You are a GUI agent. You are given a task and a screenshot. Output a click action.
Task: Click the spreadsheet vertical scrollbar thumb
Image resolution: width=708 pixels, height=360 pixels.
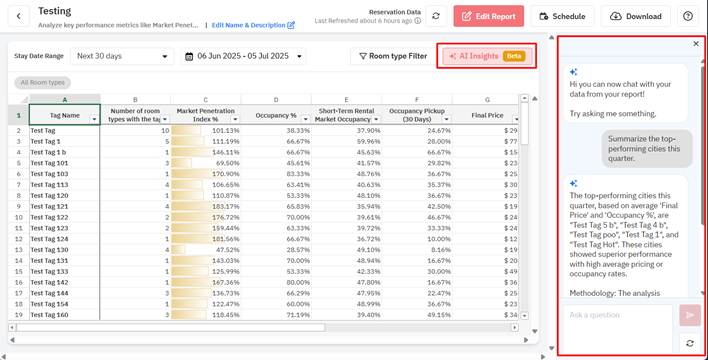pyautogui.click(x=524, y=124)
